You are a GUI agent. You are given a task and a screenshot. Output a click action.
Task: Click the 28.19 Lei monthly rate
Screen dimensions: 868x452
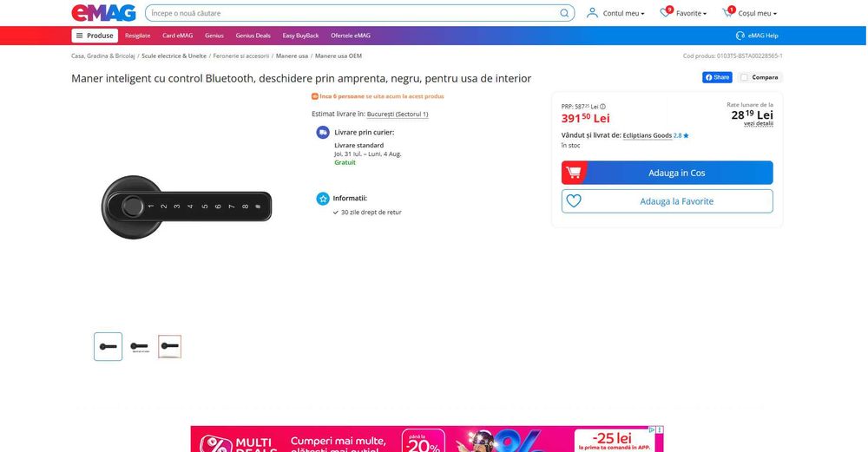pyautogui.click(x=752, y=115)
